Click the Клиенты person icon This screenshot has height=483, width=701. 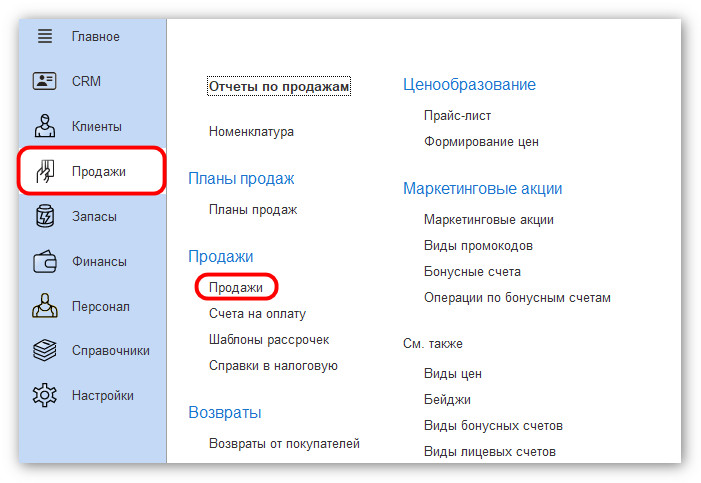point(45,126)
